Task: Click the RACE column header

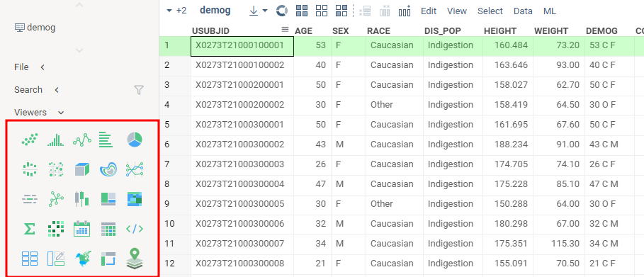Action: [x=379, y=31]
